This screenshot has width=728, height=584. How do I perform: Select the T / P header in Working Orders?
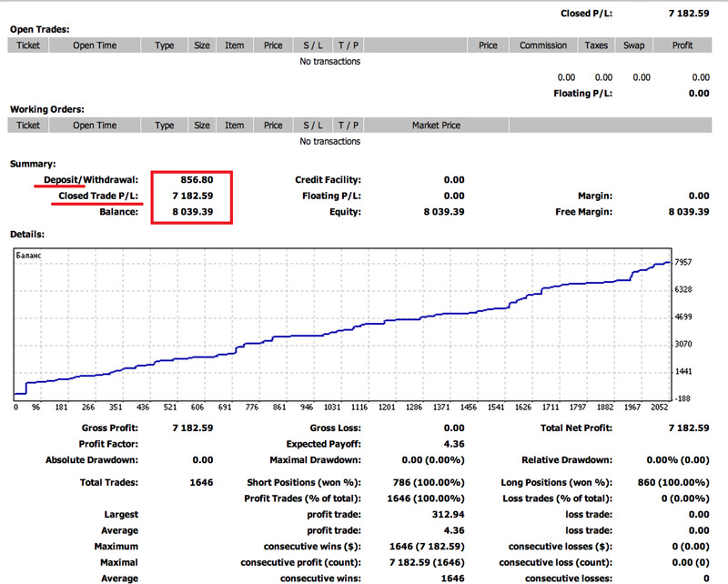click(x=348, y=126)
